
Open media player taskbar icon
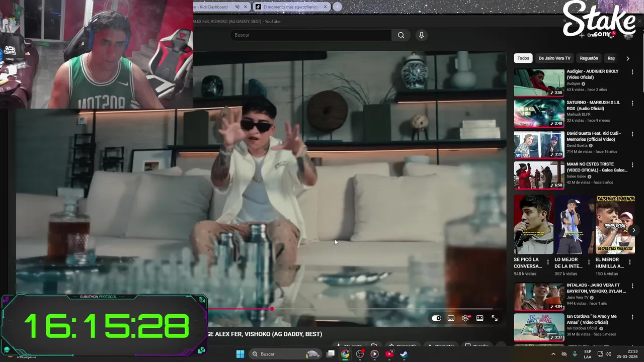374,354
